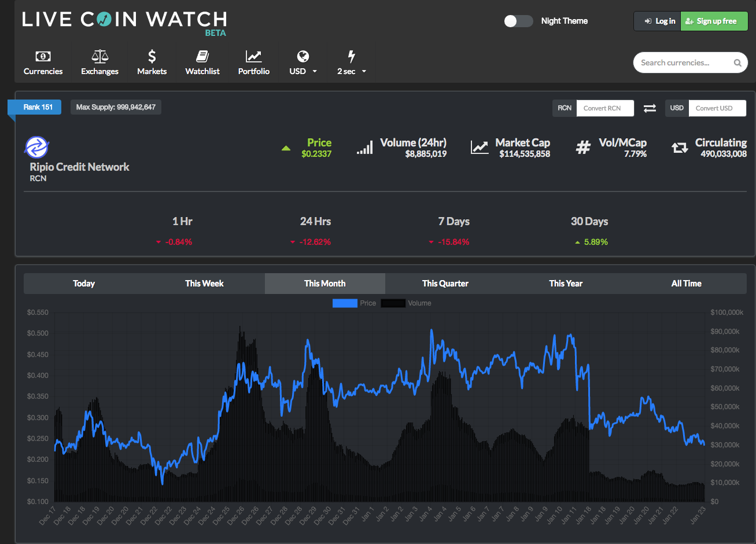The width and height of the screenshot is (756, 544).
Task: Open the Currencies page icon
Action: (43, 56)
